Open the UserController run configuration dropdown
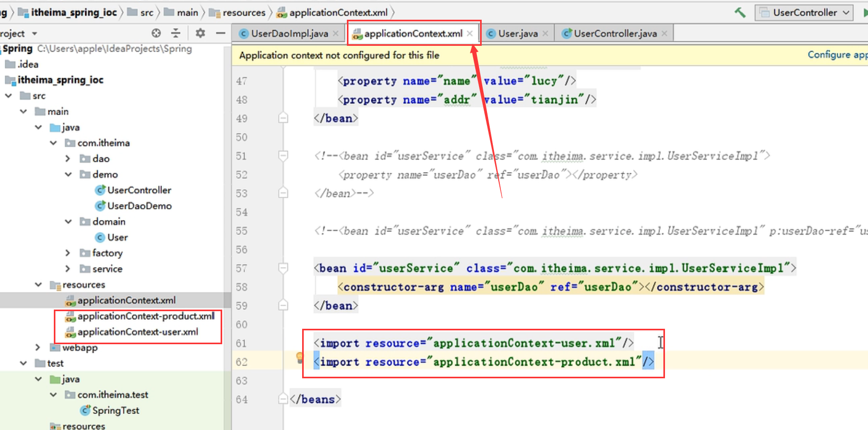The width and height of the screenshot is (868, 430). 804,12
